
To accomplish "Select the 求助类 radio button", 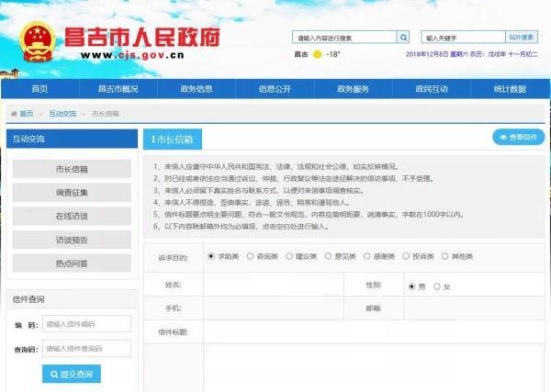I will [x=211, y=256].
